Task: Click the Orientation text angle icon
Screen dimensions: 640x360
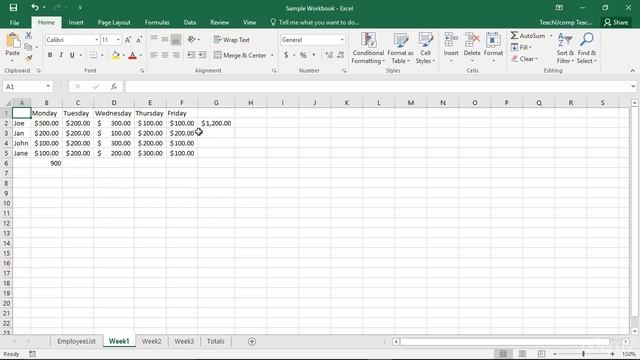Action: [191, 40]
